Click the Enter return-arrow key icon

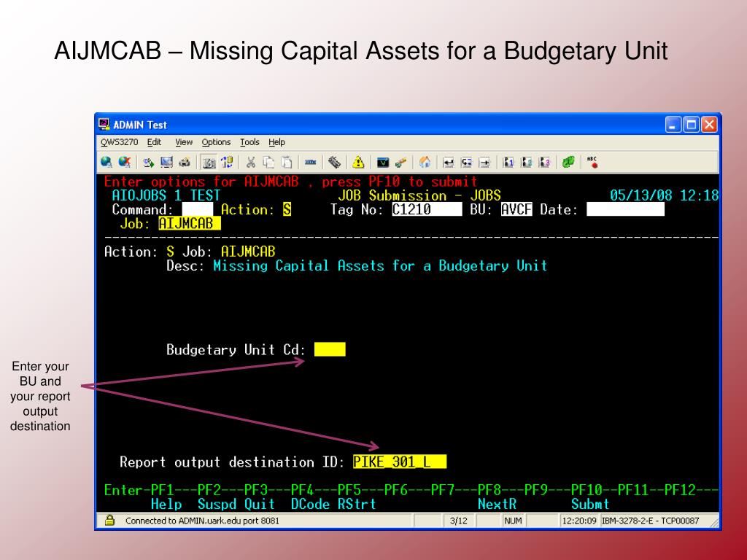coord(449,163)
